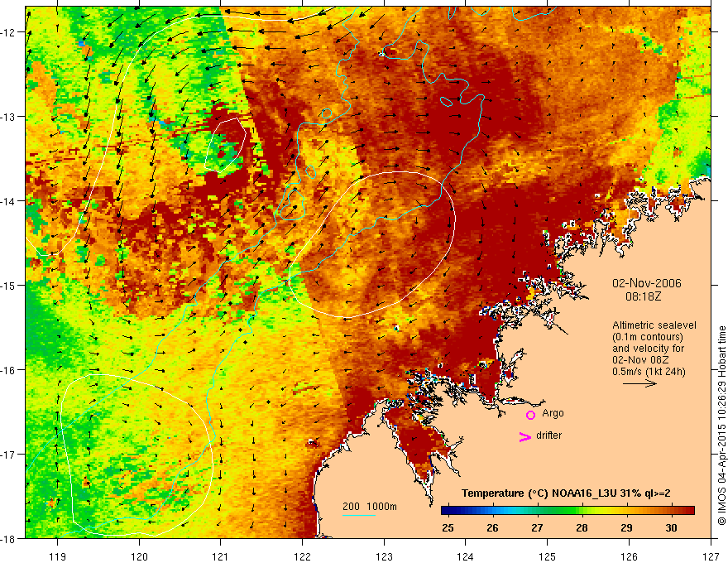Screen dimensions: 728x563
Task: Click longitude axis label 122
Action: [302, 556]
